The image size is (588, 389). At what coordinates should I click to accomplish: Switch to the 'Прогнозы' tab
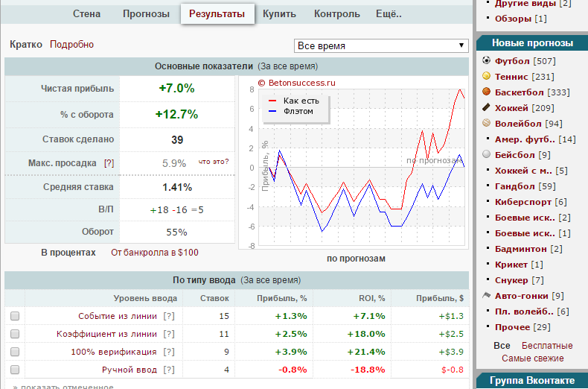(x=146, y=14)
